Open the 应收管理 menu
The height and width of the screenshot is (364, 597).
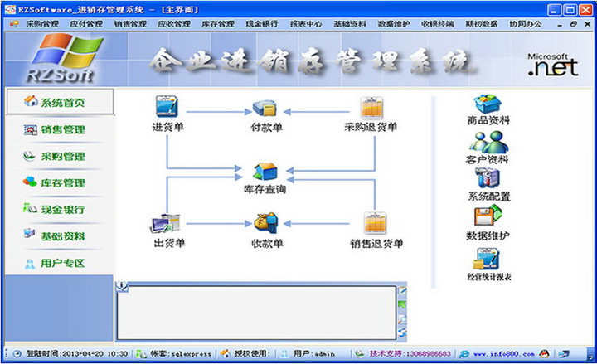click(174, 24)
